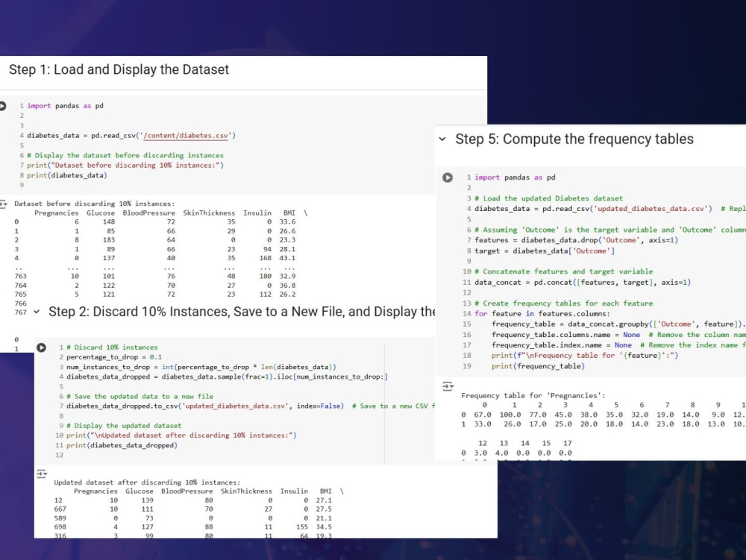Screen dimensions: 746x560
Task: Toggle Step 5 output display icon
Action: click(448, 386)
